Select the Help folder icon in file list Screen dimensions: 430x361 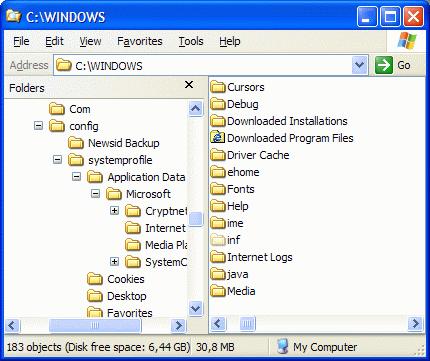pyautogui.click(x=218, y=206)
